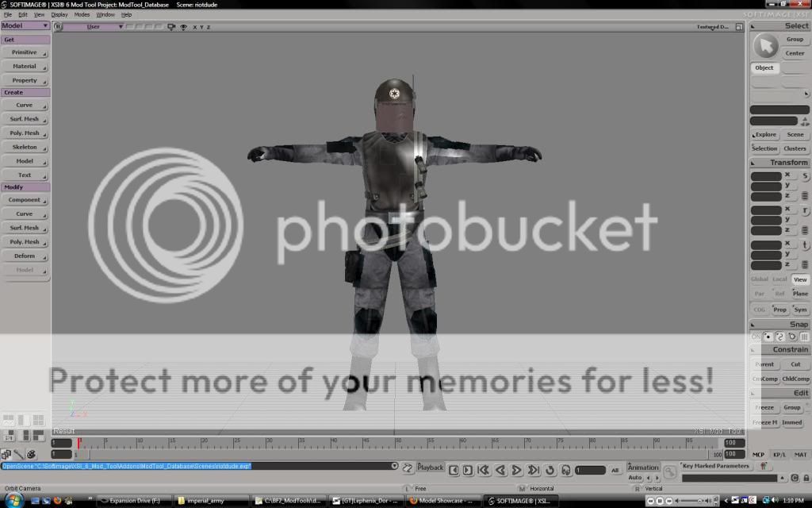Adjust the media player volume slider in taskbar
Viewport: 812px width, 508px height.
pyautogui.click(x=698, y=502)
